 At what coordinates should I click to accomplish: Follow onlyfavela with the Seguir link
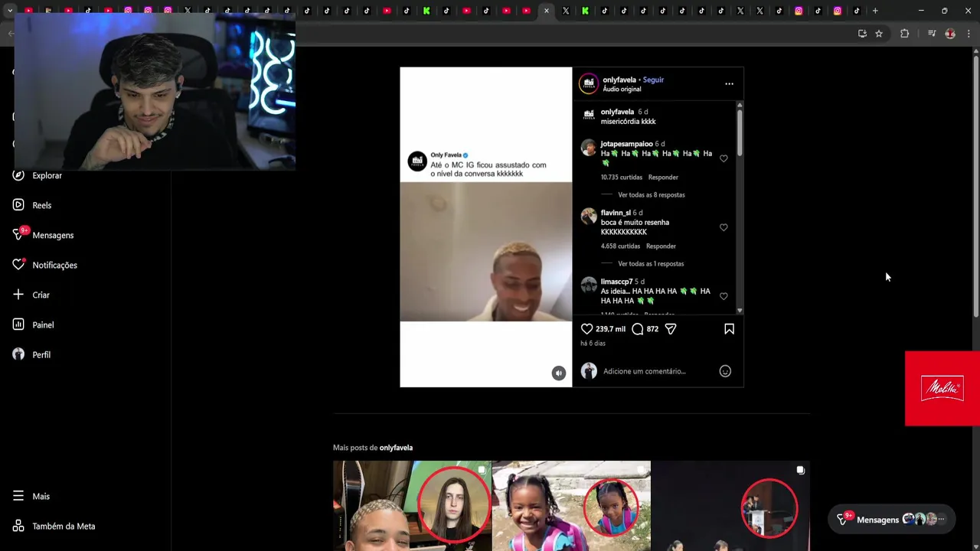point(653,80)
